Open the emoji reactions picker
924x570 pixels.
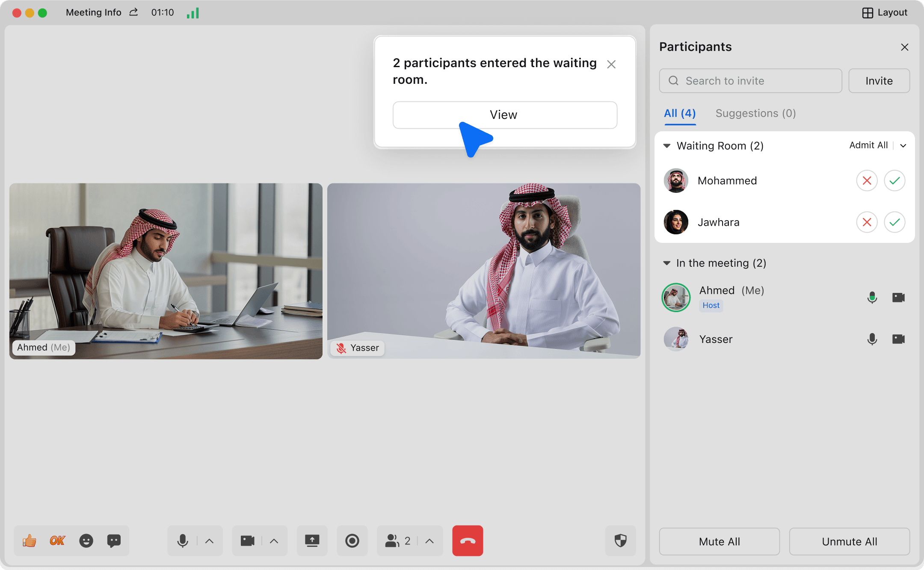tap(86, 541)
